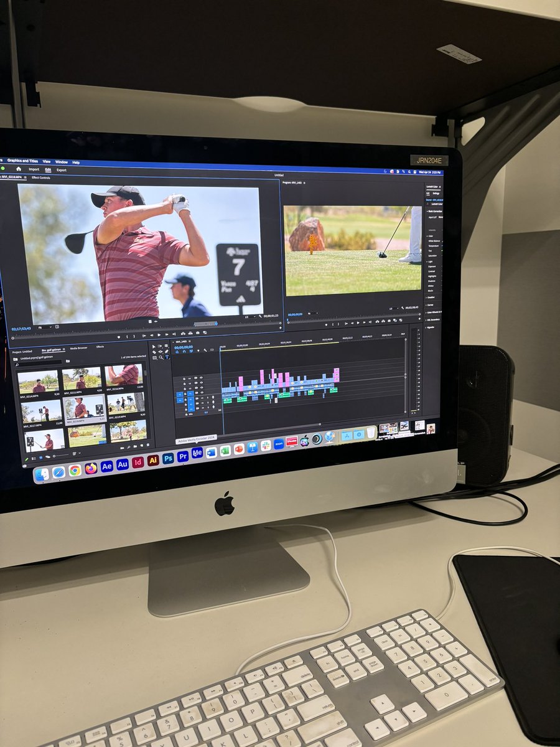
Task: Click the Premiere Pro Dock icon
Action: 183,456
